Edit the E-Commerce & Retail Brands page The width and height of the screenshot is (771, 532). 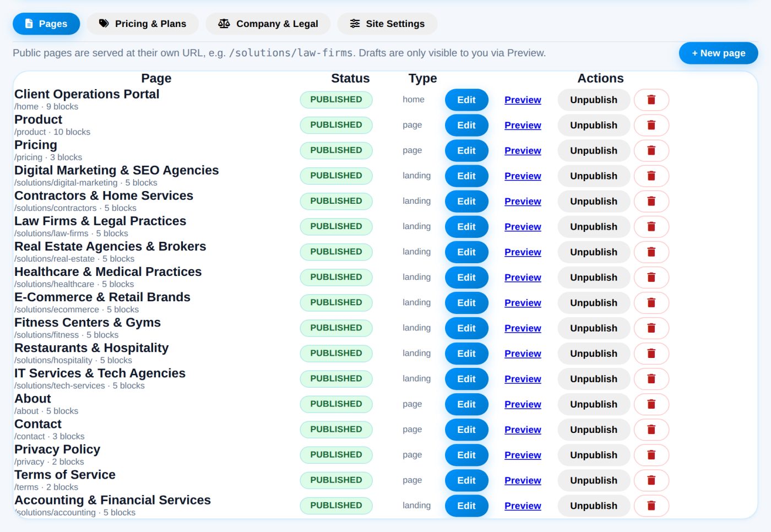tap(466, 302)
